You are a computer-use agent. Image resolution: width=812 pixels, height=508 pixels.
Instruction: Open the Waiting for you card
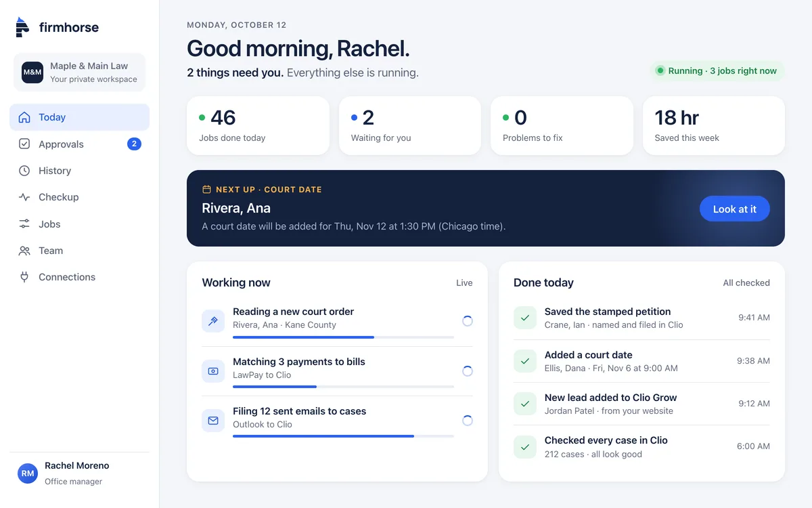(x=410, y=125)
